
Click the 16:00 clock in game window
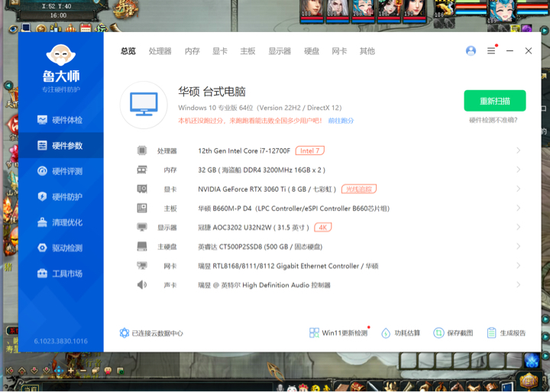tap(58, 15)
